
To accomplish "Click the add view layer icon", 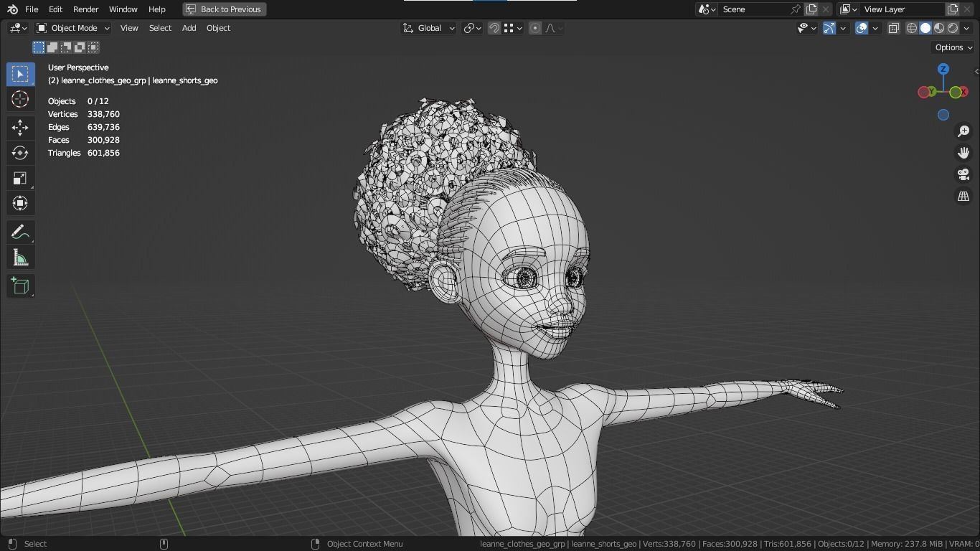I will [x=953, y=9].
